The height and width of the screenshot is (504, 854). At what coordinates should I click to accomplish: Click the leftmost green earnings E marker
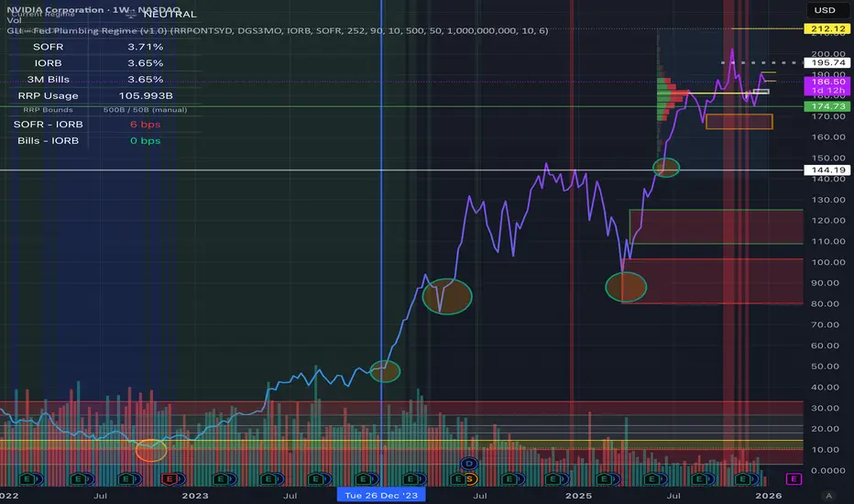(27, 479)
